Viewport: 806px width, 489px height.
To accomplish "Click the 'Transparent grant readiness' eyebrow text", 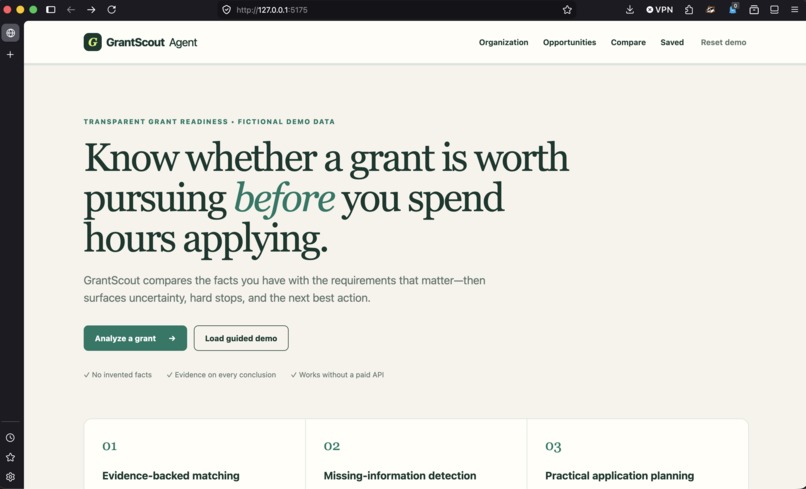I will coord(156,122).
